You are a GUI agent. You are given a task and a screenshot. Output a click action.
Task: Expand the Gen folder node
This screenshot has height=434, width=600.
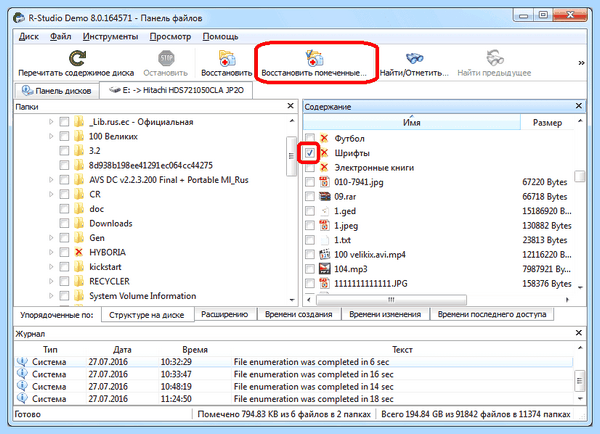(51, 238)
